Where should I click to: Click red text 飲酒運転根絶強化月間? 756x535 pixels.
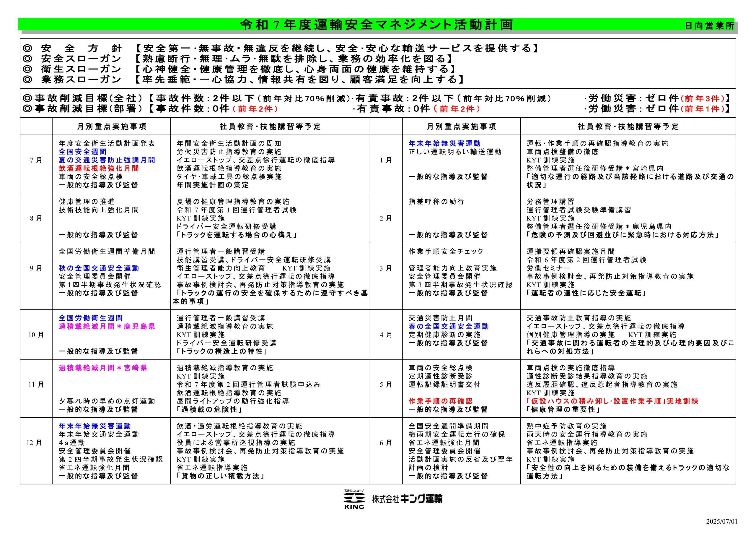click(x=99, y=168)
